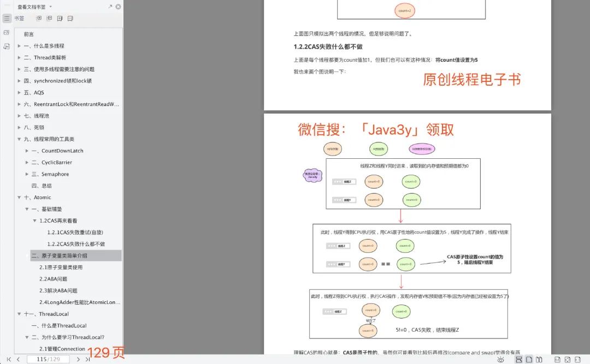Toggle continuous scroll view mode
This screenshot has width=590, height=364.
tap(519, 360)
